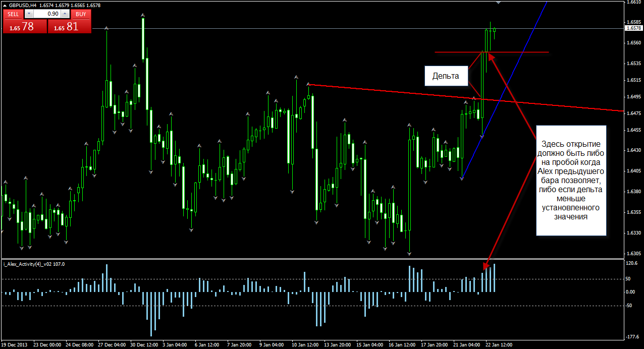This screenshot has height=349, width=644.
Task: Click the chart shift triangle marker at top
Action: click(x=499, y=3)
